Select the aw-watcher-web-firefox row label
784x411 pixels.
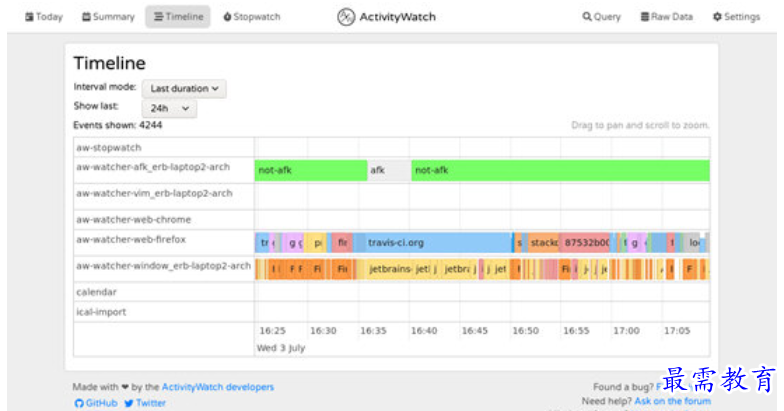[131, 240]
